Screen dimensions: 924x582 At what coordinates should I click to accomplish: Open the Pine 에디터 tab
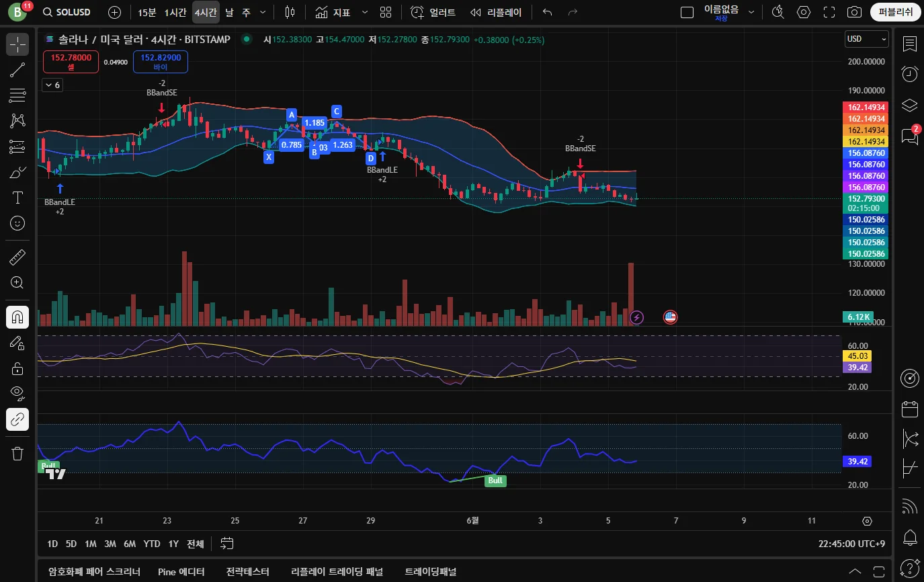(x=181, y=572)
